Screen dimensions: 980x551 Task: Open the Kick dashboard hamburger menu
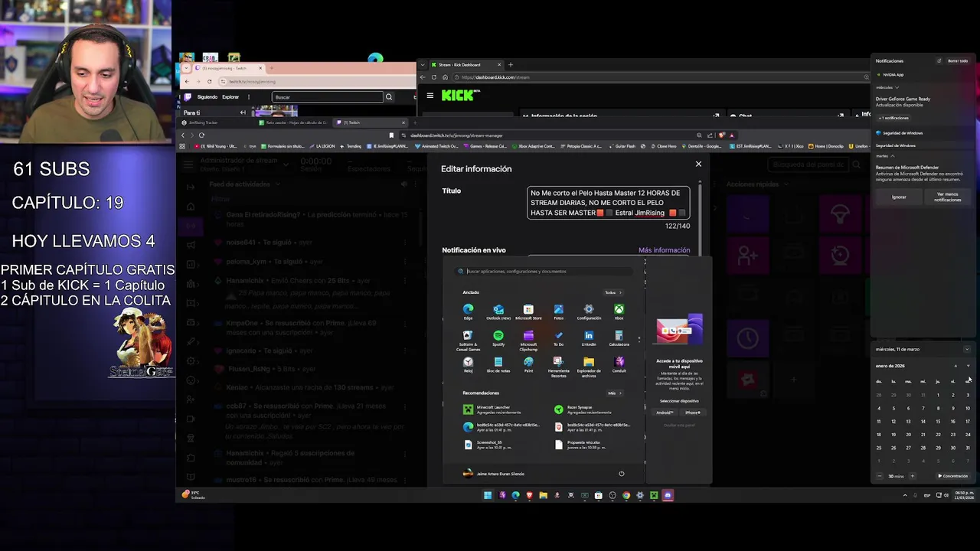pyautogui.click(x=430, y=96)
